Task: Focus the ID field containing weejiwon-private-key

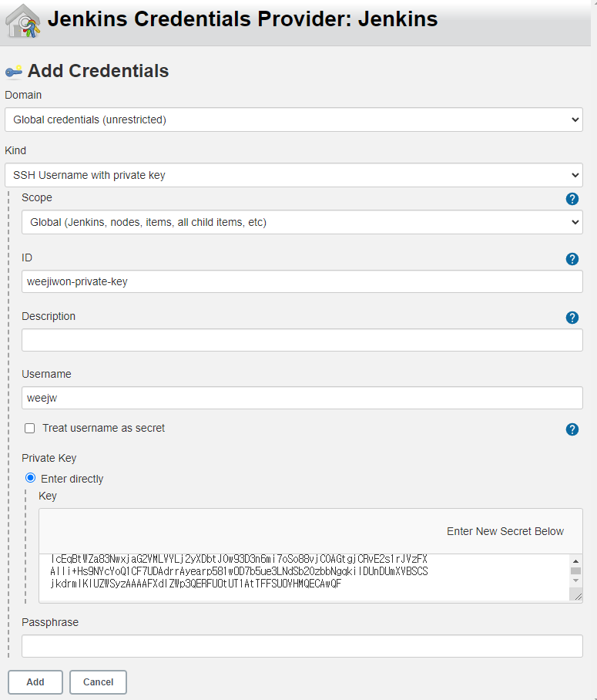Action: click(302, 281)
